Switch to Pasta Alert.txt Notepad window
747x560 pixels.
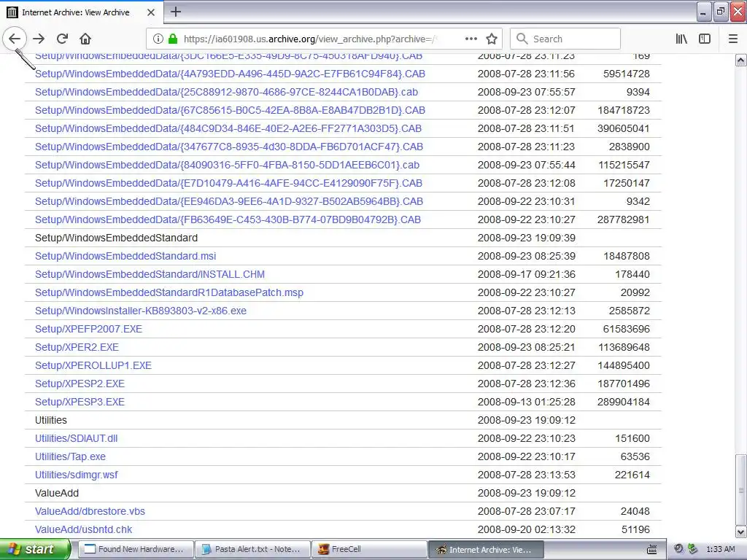tap(253, 549)
